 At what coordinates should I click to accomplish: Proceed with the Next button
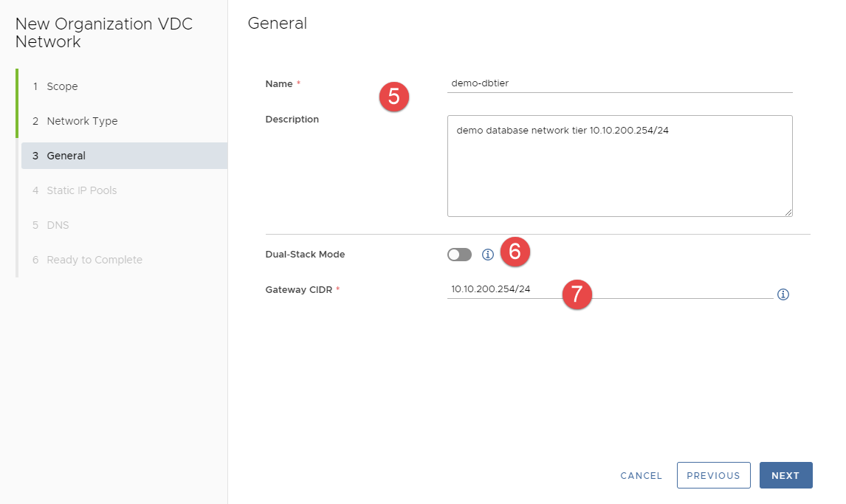785,476
